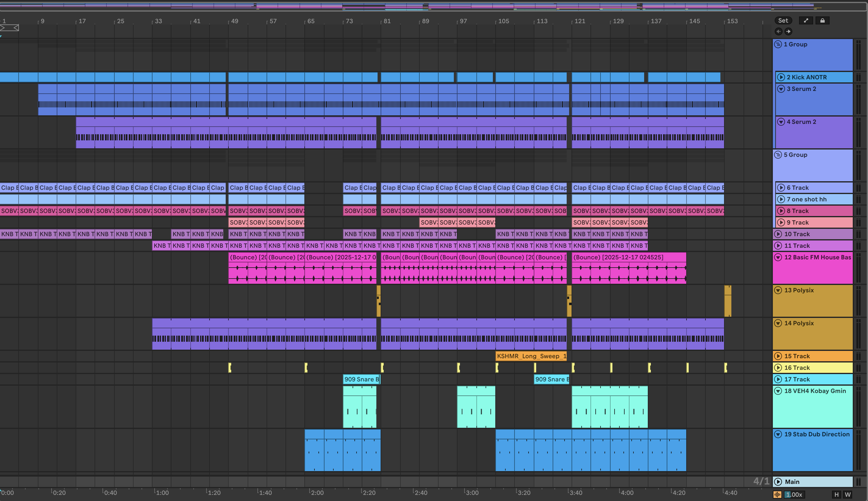Click bar 121 on the beat ruler

(579, 21)
